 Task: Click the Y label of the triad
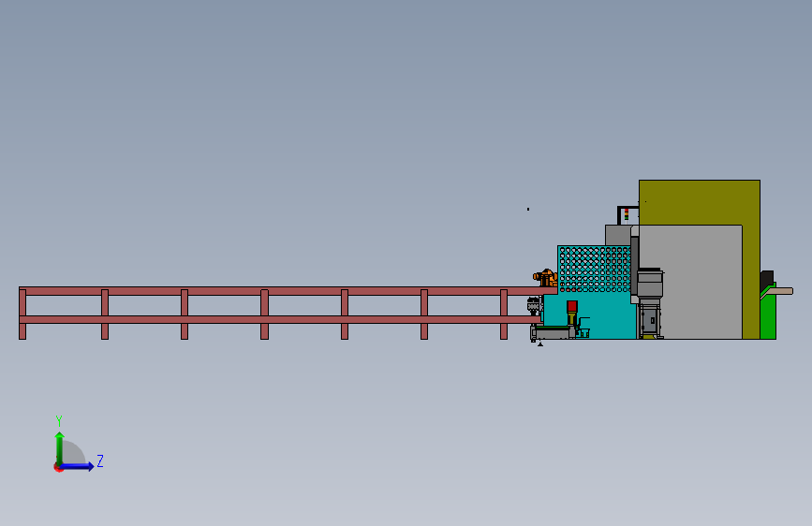tap(59, 420)
